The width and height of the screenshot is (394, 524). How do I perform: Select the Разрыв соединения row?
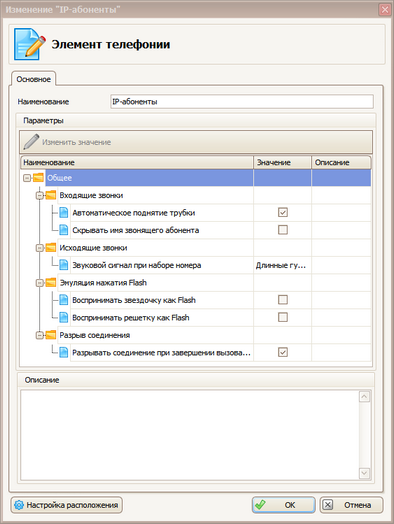196,335
